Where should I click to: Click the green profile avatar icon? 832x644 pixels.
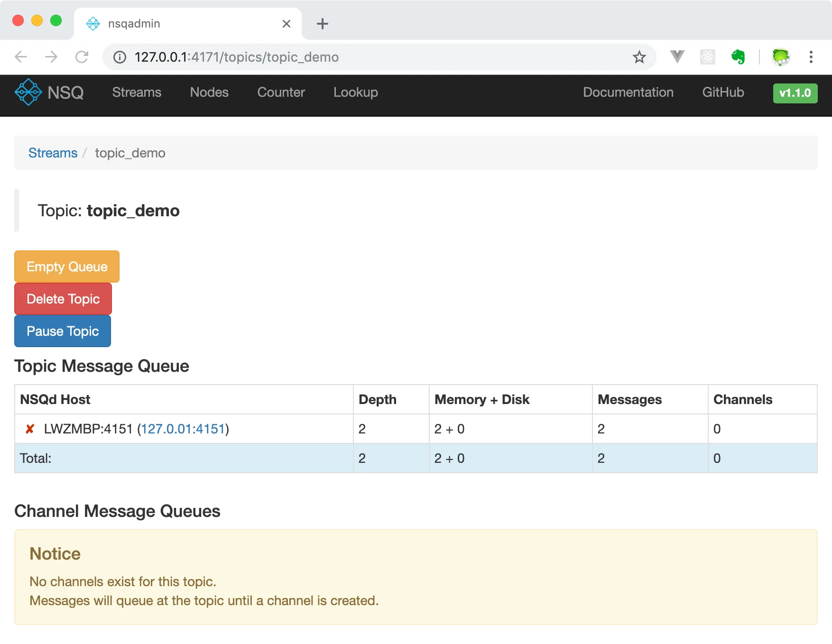780,57
